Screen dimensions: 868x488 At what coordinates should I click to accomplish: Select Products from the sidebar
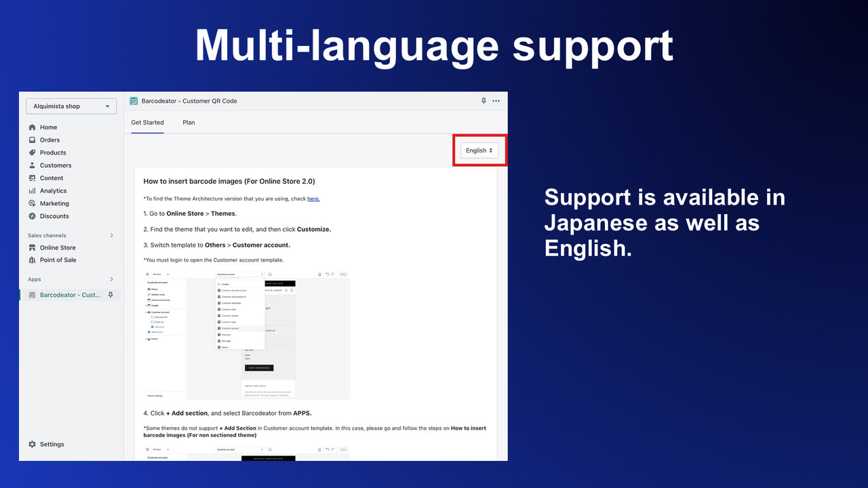click(x=52, y=152)
